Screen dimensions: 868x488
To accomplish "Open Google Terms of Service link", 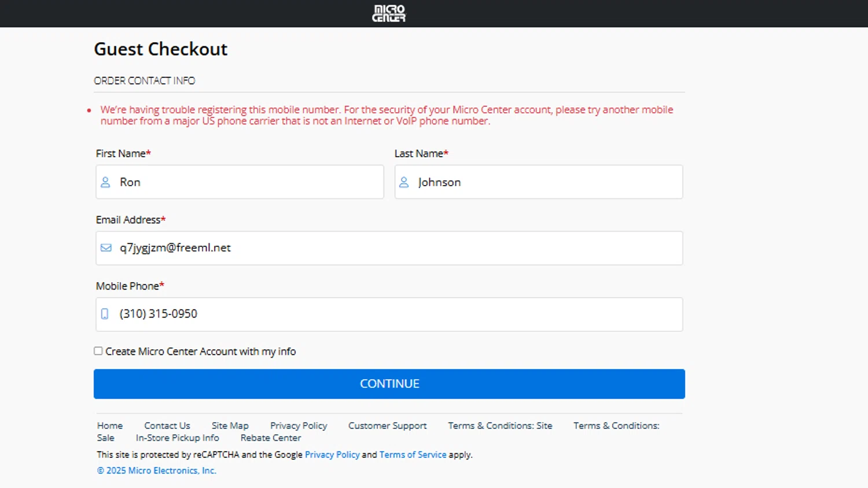I will [413, 454].
